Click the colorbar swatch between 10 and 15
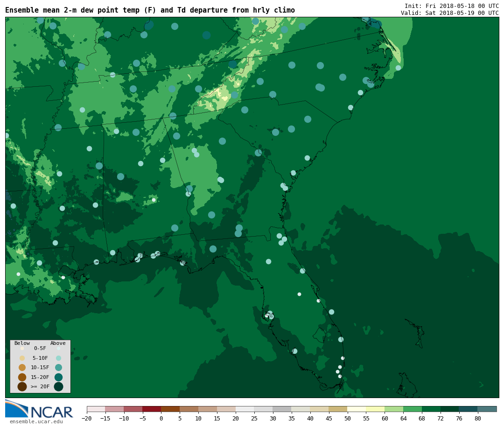This screenshot has width=504, height=427. click(208, 409)
